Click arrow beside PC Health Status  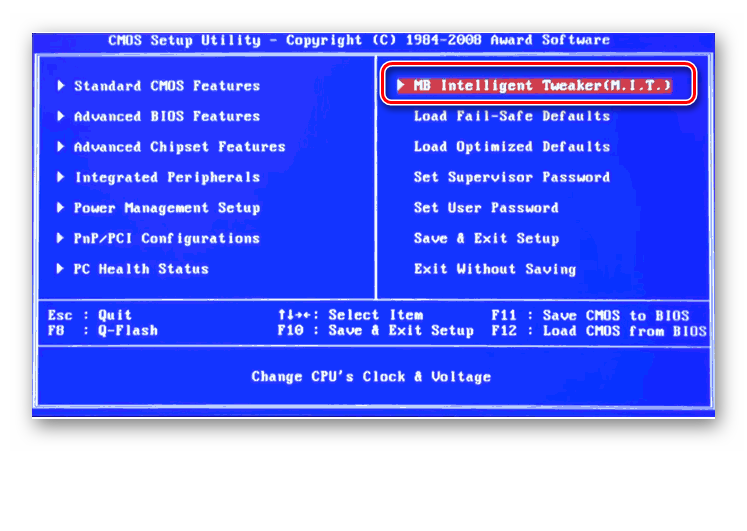[x=61, y=269]
